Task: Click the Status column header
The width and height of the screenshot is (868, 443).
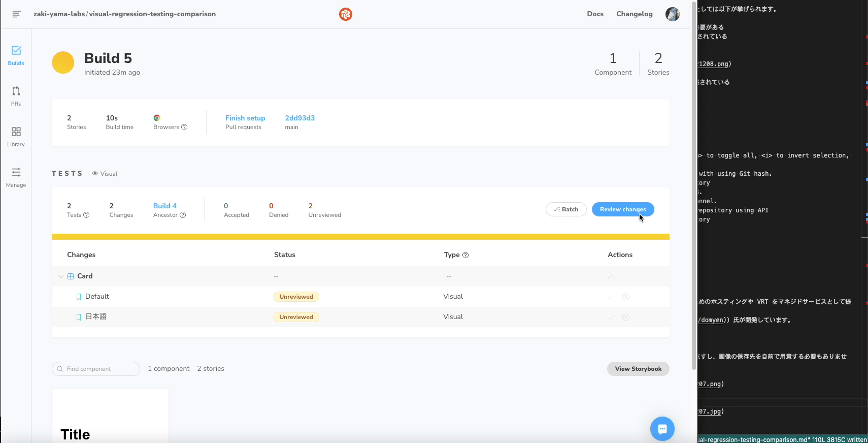Action: (x=285, y=255)
